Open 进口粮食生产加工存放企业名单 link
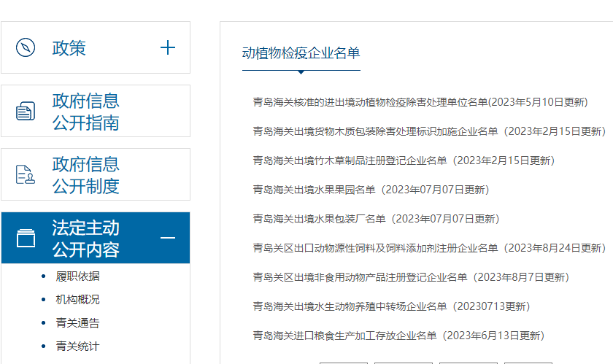 point(398,336)
